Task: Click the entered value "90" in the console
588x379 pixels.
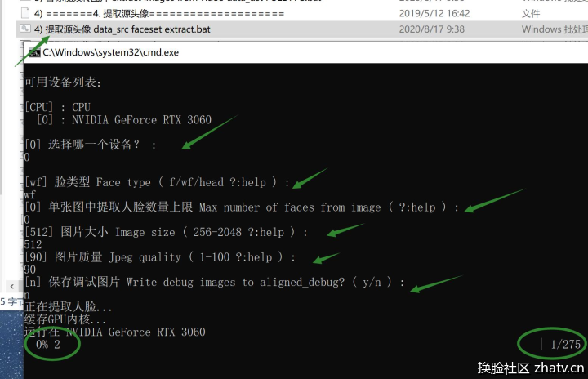Action: pyautogui.click(x=30, y=270)
